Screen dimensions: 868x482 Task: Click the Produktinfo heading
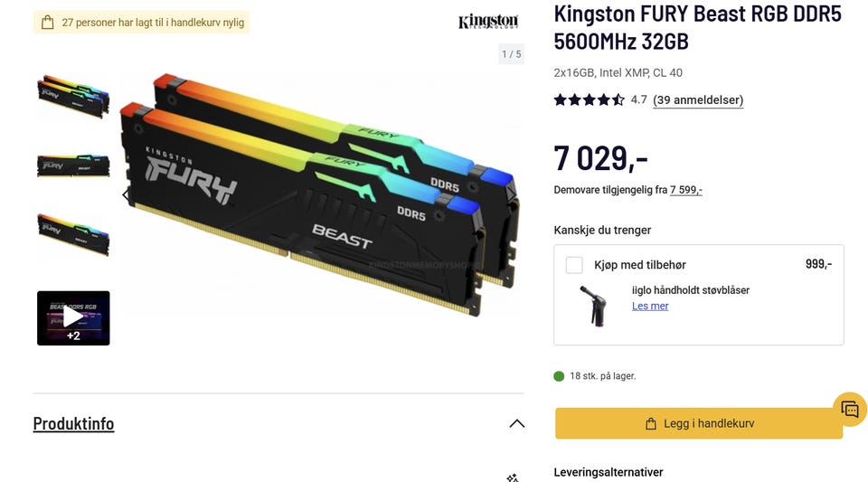pos(73,423)
